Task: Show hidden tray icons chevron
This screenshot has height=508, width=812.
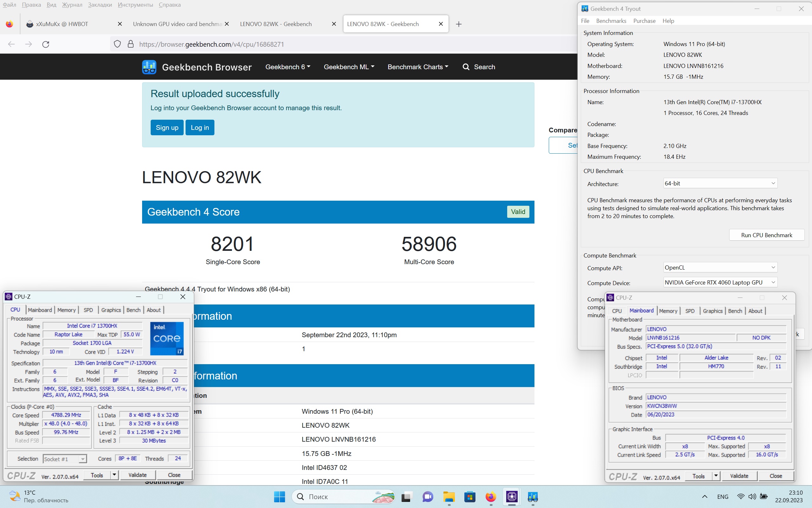Action: click(704, 497)
